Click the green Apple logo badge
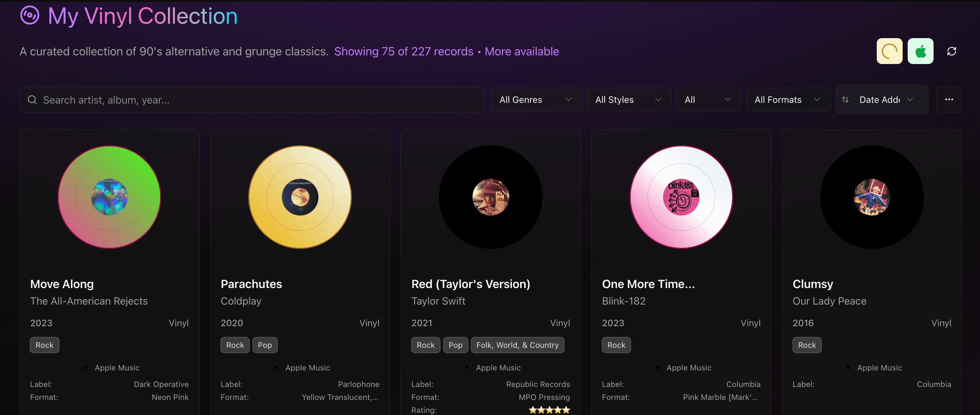 tap(920, 51)
